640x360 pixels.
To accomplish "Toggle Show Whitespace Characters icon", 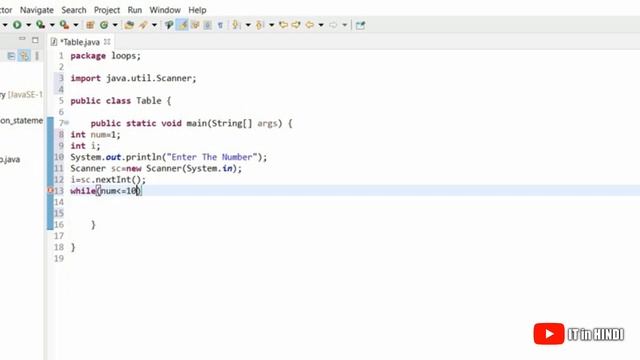I will 207,25.
